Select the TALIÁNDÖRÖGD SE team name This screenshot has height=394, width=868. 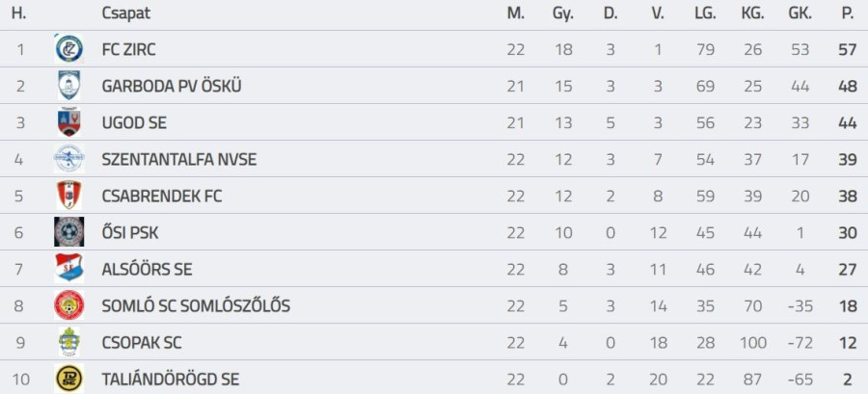point(171,379)
